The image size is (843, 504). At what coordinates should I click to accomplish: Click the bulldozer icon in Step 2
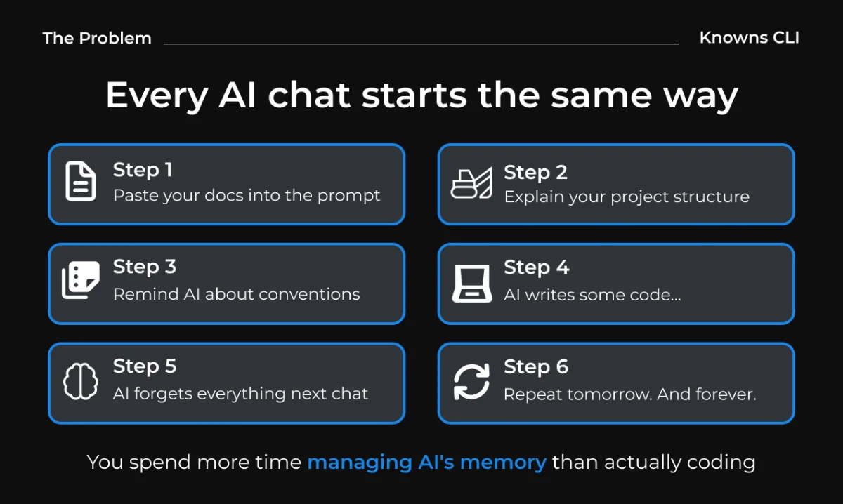point(471,183)
